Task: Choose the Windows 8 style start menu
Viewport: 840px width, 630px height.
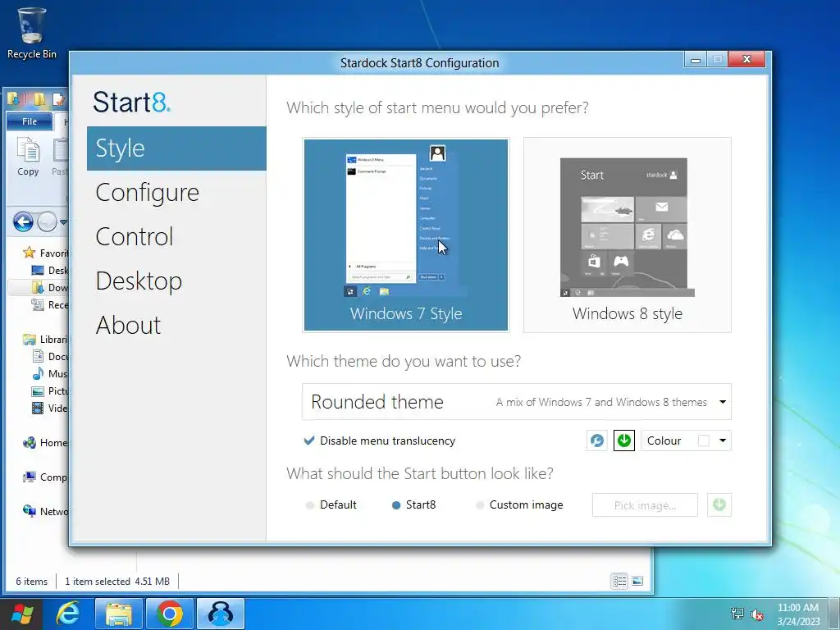Action: coord(628,235)
